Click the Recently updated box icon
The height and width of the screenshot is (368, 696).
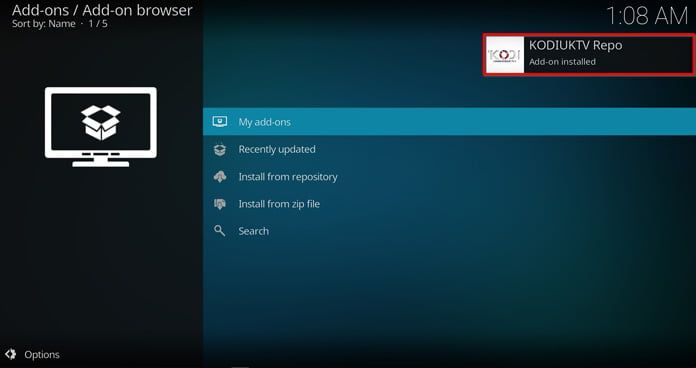click(220, 150)
